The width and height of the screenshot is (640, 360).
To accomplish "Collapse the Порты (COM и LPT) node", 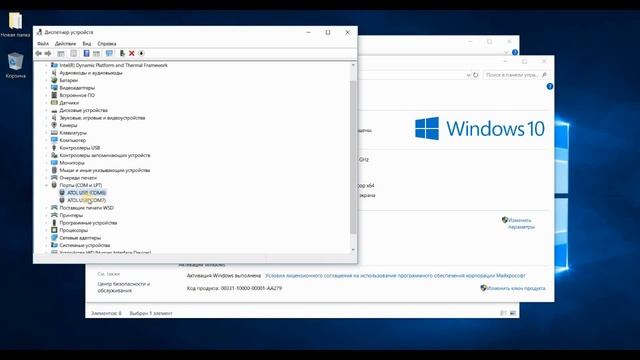I will [46, 185].
